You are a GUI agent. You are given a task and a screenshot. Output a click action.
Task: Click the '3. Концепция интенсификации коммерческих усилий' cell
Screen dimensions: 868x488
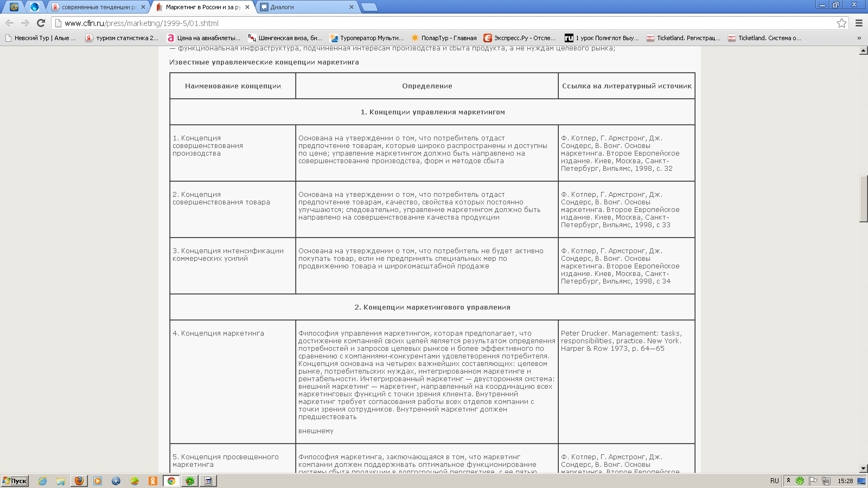pos(233,266)
